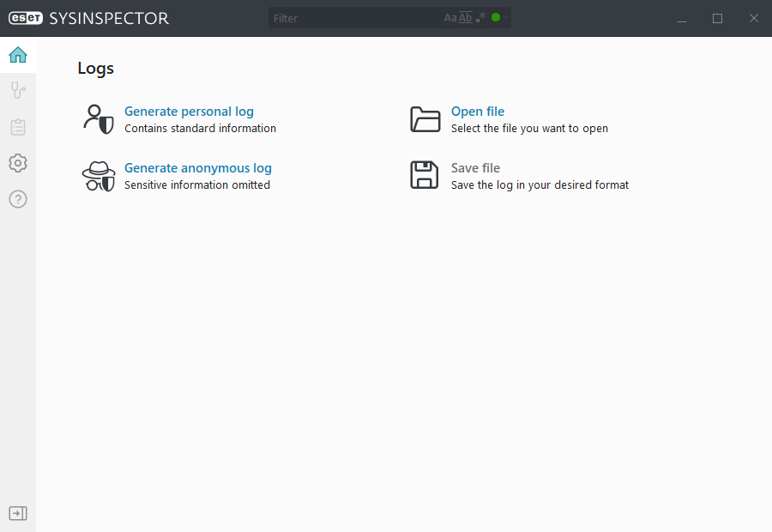Click 'Select the file you want to open' text
The height and width of the screenshot is (532, 772).
tap(529, 129)
